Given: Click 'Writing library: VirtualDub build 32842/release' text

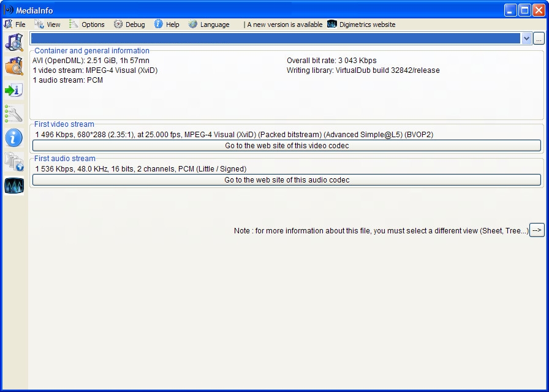Looking at the screenshot, I should click(363, 70).
